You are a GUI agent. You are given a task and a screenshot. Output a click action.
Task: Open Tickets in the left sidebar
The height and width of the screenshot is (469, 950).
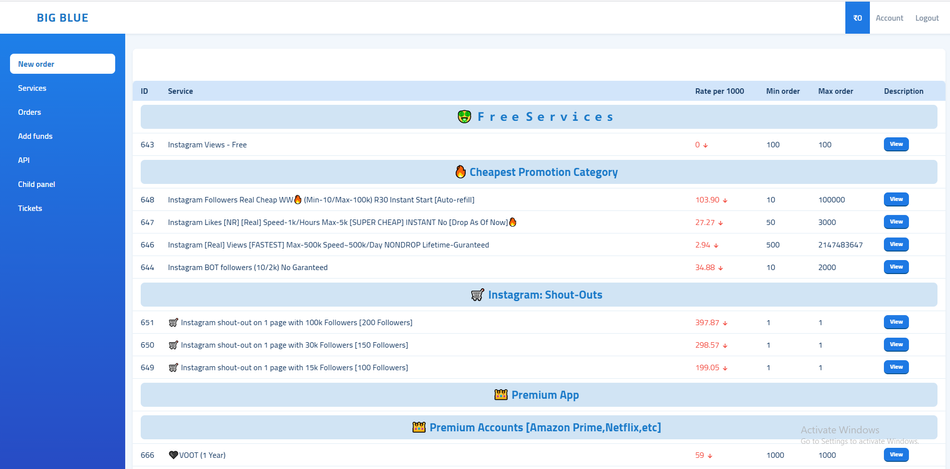pyautogui.click(x=30, y=208)
